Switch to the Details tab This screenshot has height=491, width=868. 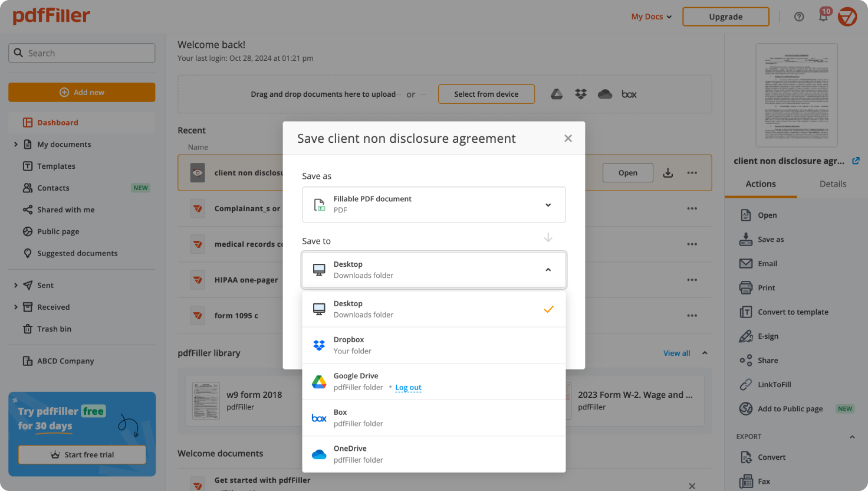[833, 184]
